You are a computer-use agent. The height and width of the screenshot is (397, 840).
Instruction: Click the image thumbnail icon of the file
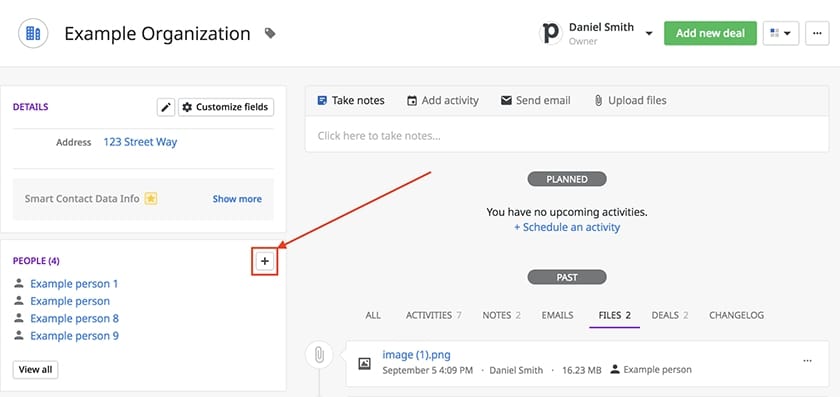pyautogui.click(x=364, y=364)
